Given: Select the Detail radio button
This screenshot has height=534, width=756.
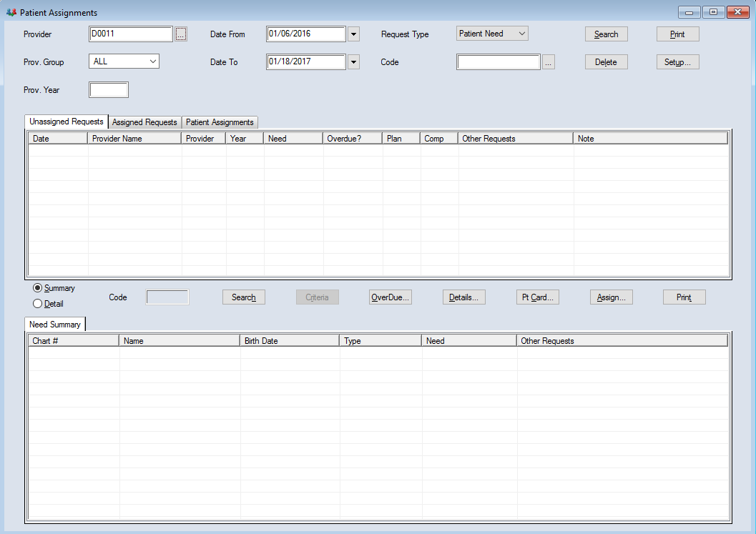Looking at the screenshot, I should 37,304.
